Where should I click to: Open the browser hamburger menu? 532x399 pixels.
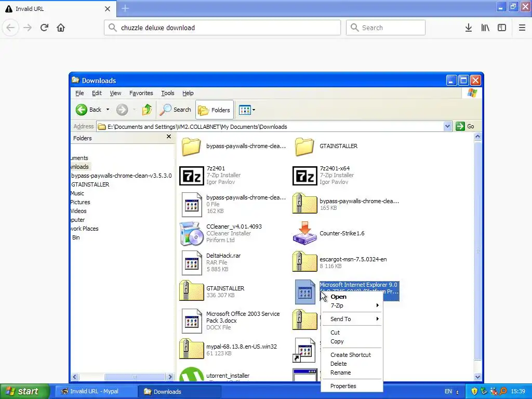click(522, 28)
